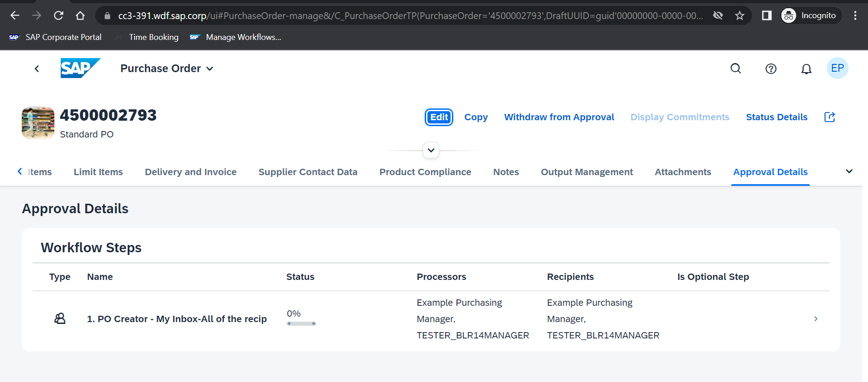Open SAP Corporate Portal bookmark
Screen dimensions: 868x382
pos(55,37)
